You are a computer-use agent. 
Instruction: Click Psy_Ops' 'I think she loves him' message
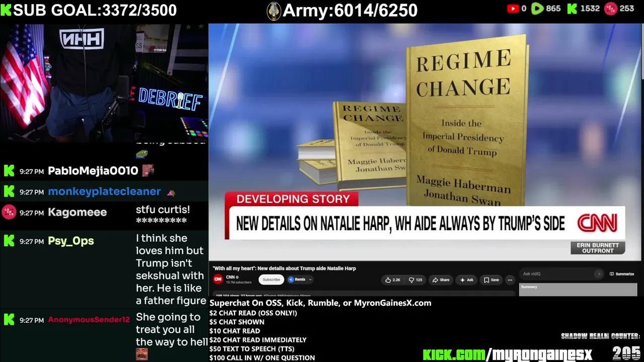(171, 269)
